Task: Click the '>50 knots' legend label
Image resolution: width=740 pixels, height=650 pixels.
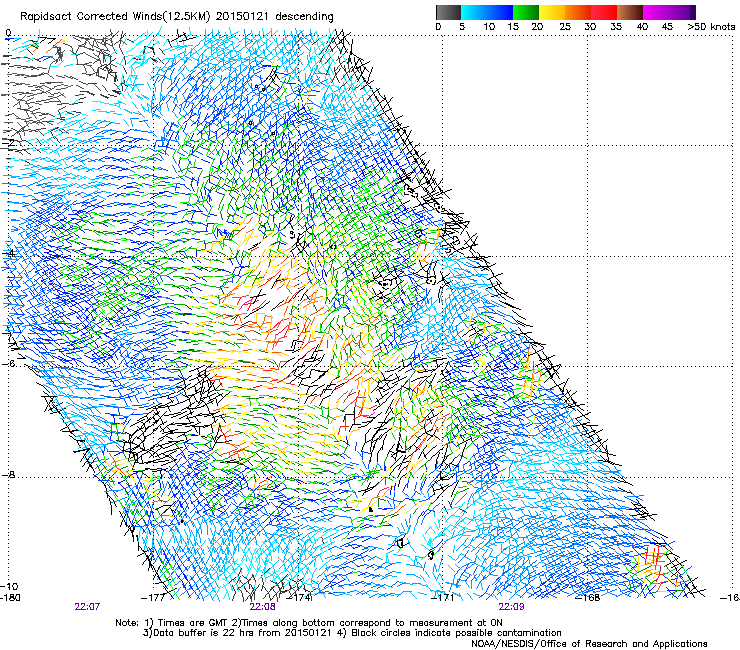Action: [x=711, y=27]
